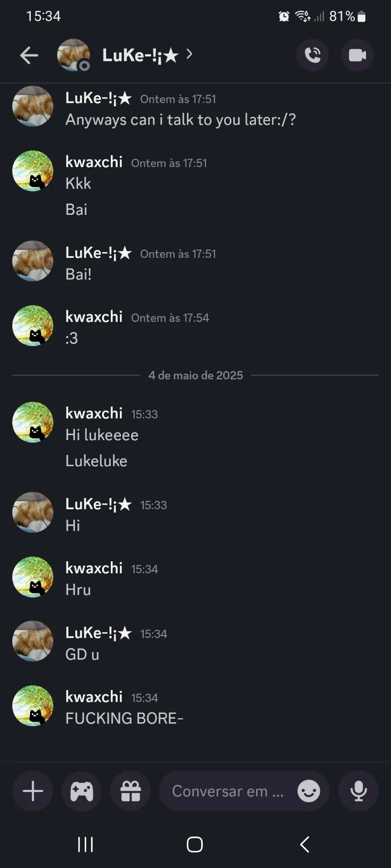Tap the Android home navigation button
Viewport: 391px width, 868px height.
[195, 845]
